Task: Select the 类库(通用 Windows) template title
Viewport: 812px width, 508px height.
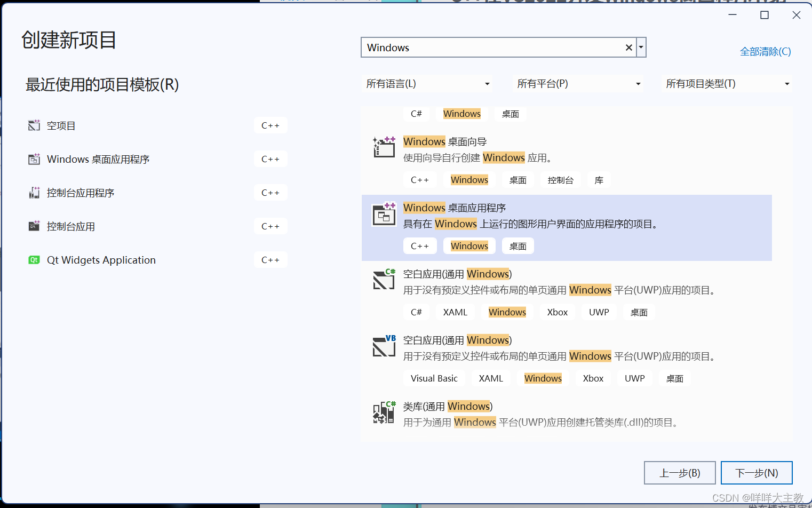Action: point(448,406)
